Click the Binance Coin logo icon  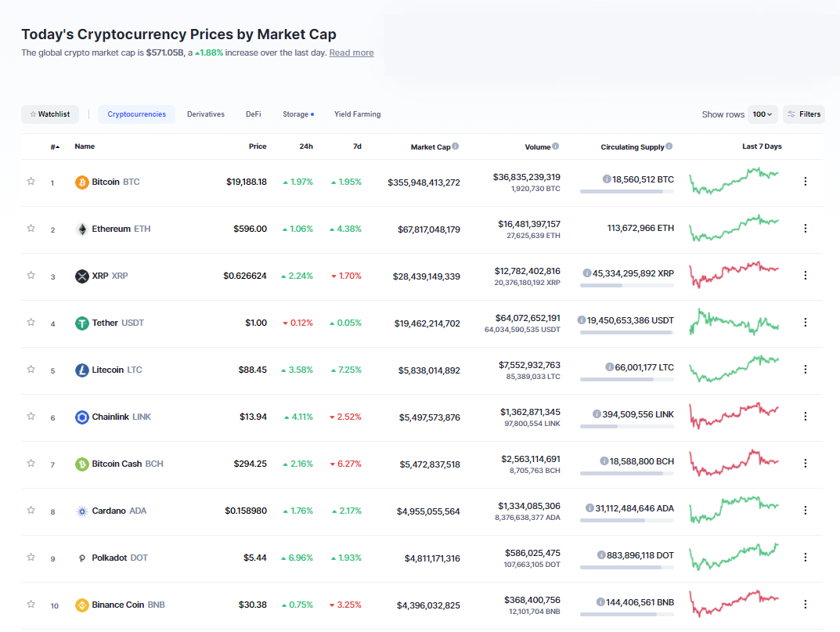(x=82, y=605)
